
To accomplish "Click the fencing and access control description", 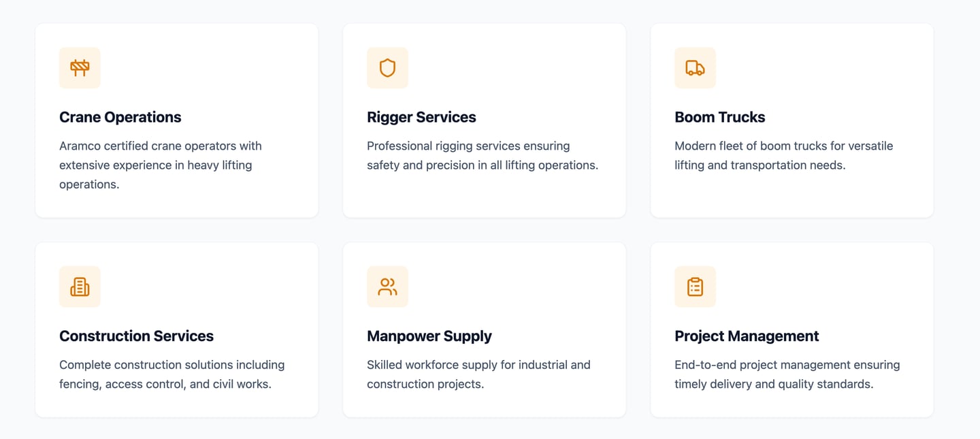I will (171, 374).
